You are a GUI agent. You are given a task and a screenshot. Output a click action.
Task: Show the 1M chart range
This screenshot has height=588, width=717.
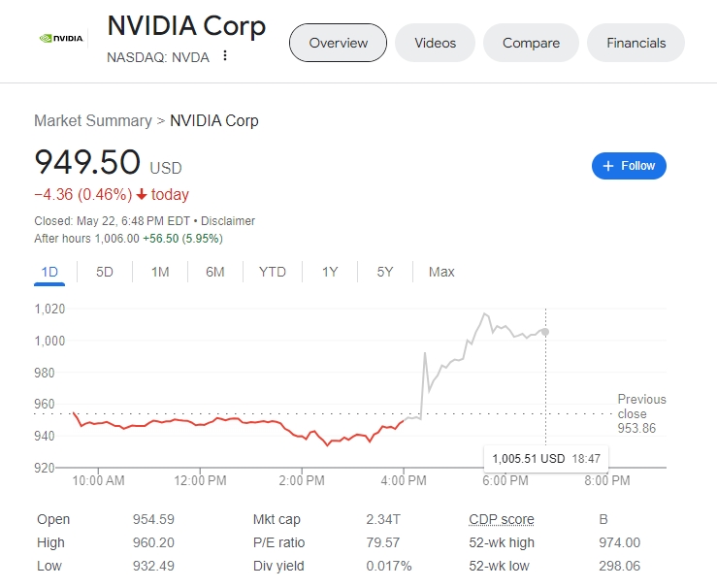[x=160, y=272]
